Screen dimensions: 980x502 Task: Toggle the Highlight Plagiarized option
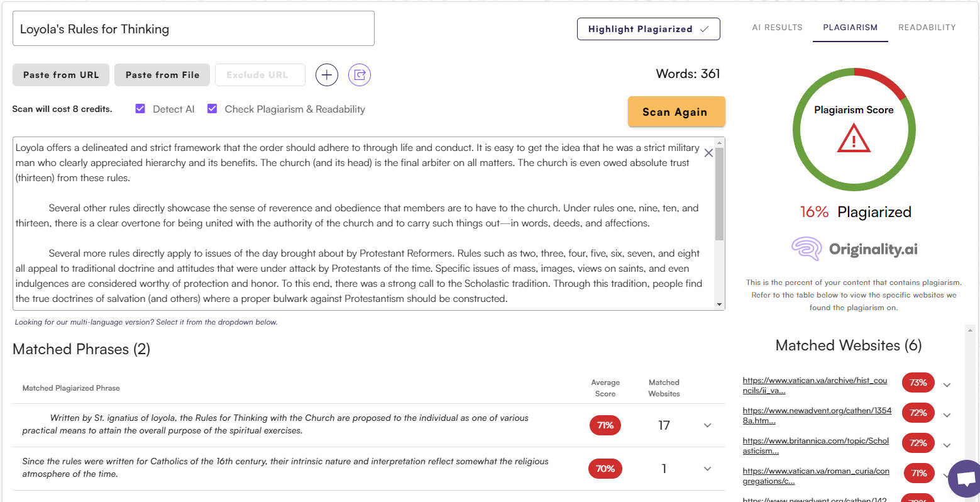tap(648, 29)
